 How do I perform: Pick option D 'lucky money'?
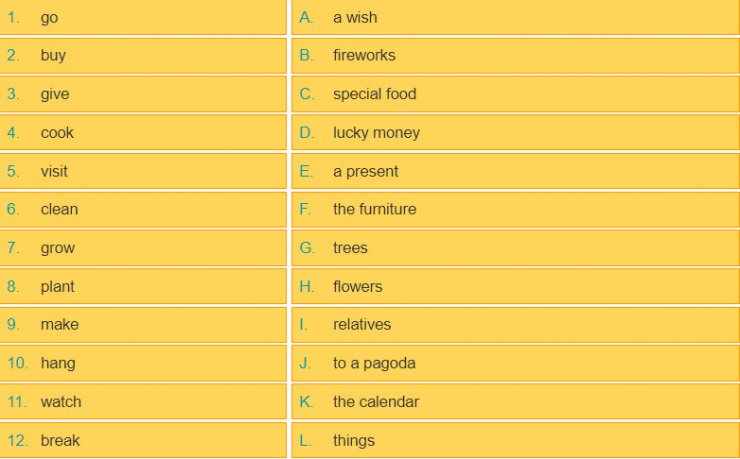point(515,133)
